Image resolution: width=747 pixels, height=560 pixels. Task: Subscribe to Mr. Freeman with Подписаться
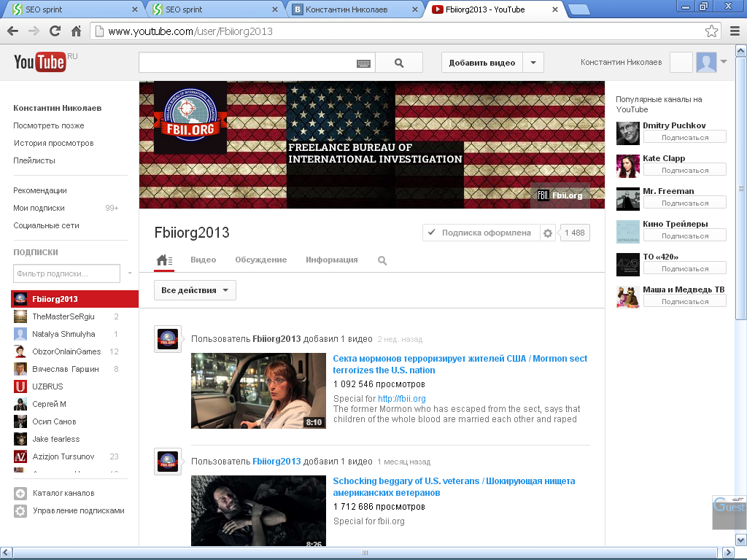coord(684,203)
